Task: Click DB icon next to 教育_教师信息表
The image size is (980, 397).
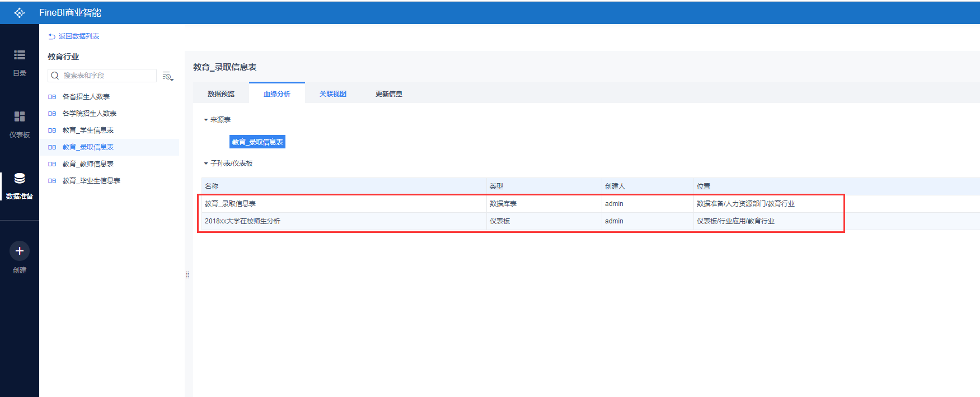Action: (x=52, y=164)
